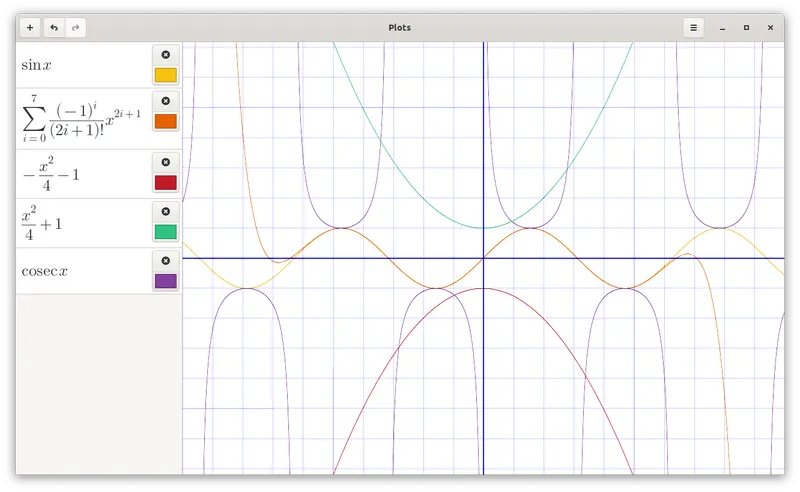Image resolution: width=800 pixels, height=492 pixels.
Task: Maximize the Plots window
Action: tap(746, 28)
